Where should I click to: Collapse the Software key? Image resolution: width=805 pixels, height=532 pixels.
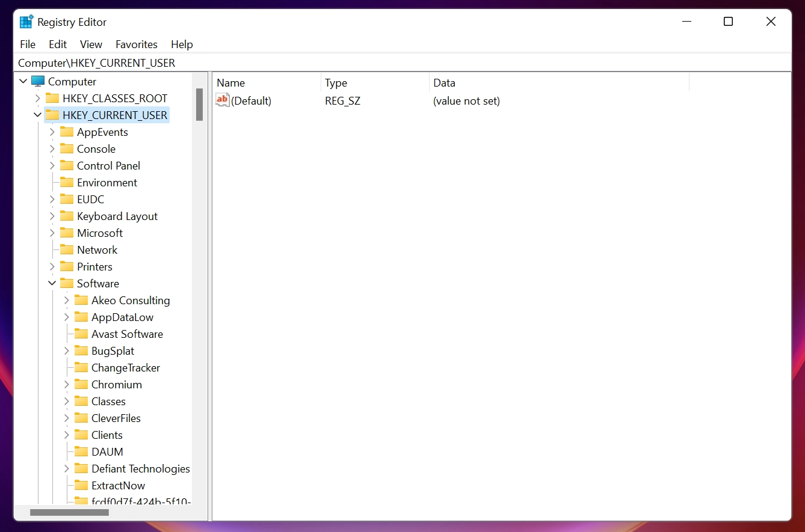52,283
